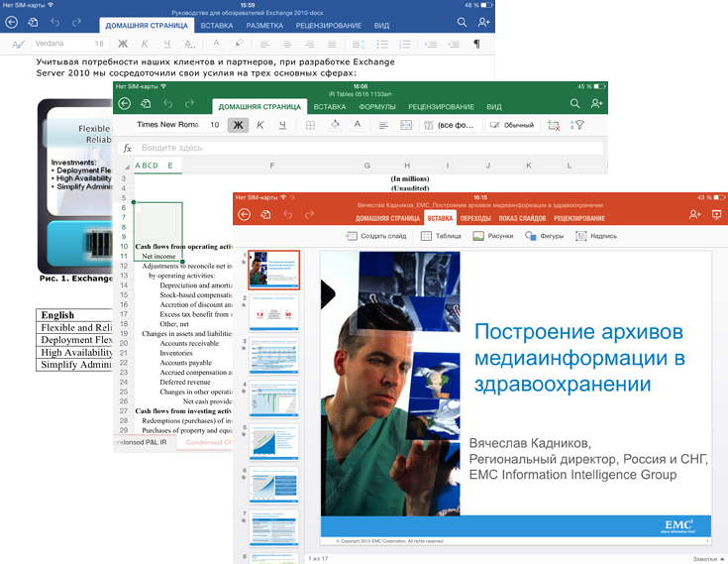Insert a Таблица in PowerPoint
The image size is (728, 564).
441,236
